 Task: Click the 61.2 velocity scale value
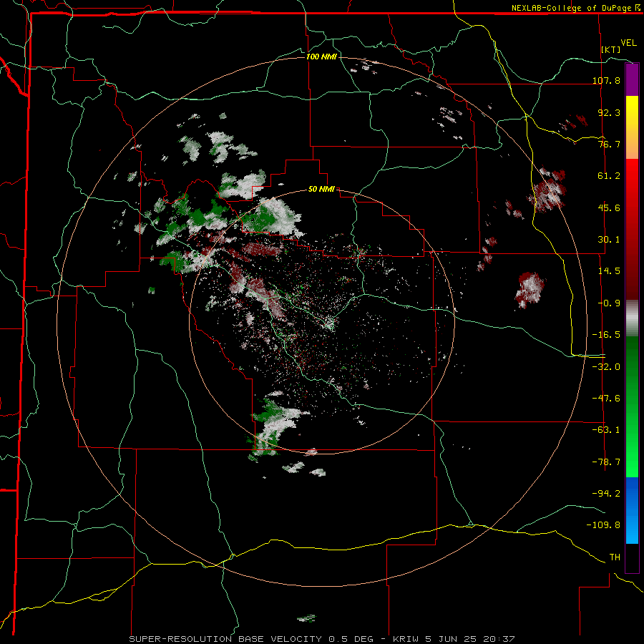click(x=609, y=175)
